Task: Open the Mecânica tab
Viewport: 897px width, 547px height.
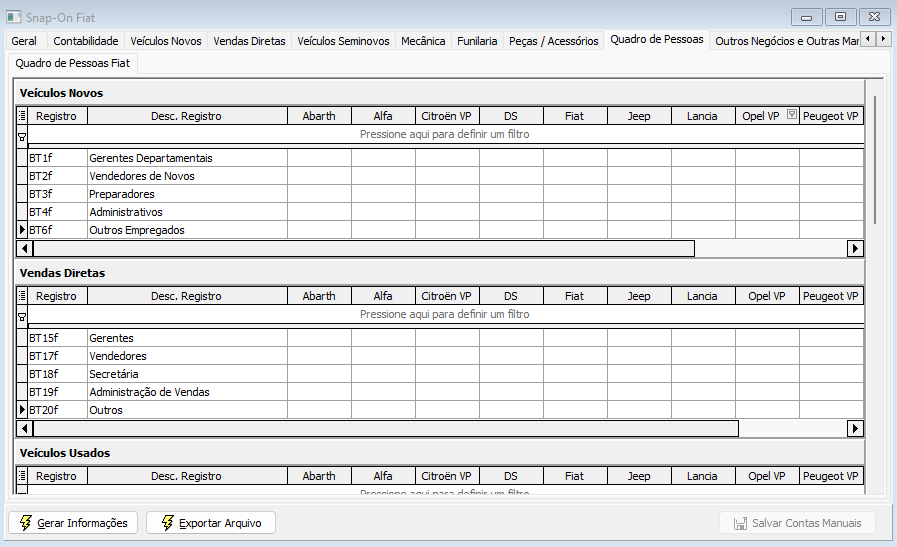Action: (423, 41)
